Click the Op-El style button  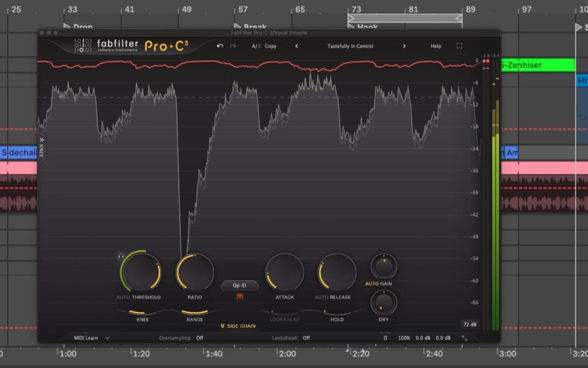point(239,285)
